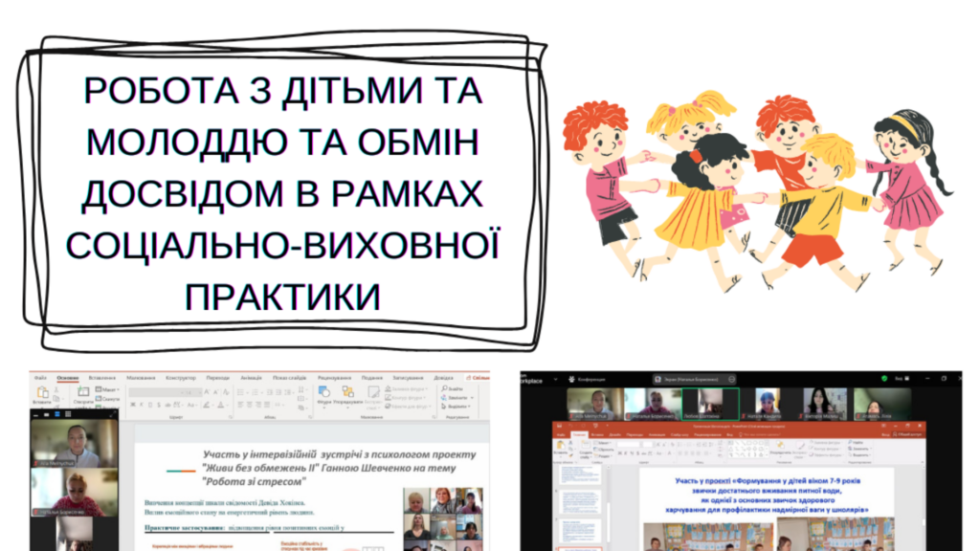The width and height of the screenshot is (980, 551).
Task: Click the green security shield in Zoom
Action: point(882,379)
